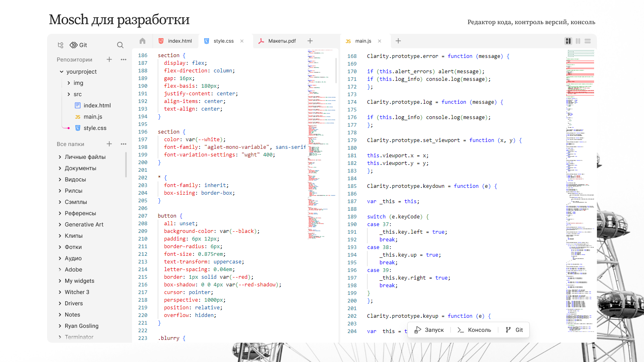Open new tab in right editor pane
This screenshot has height=362, width=644.
(398, 41)
